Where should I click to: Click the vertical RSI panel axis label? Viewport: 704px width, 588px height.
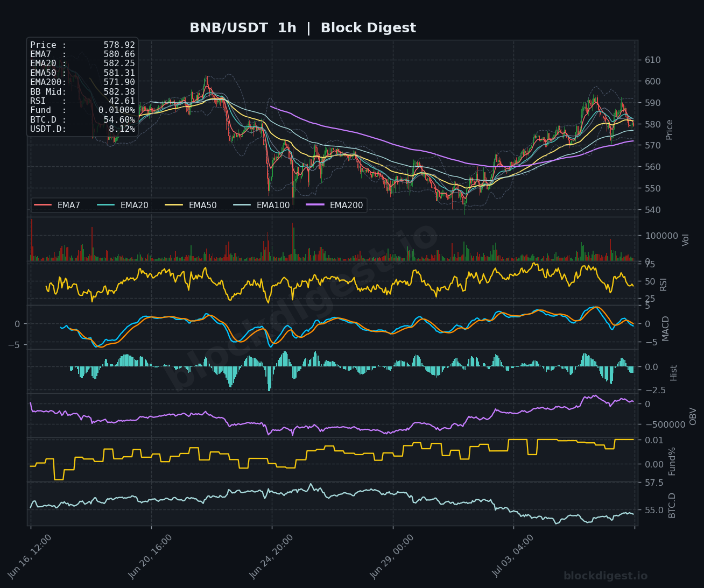pyautogui.click(x=663, y=284)
